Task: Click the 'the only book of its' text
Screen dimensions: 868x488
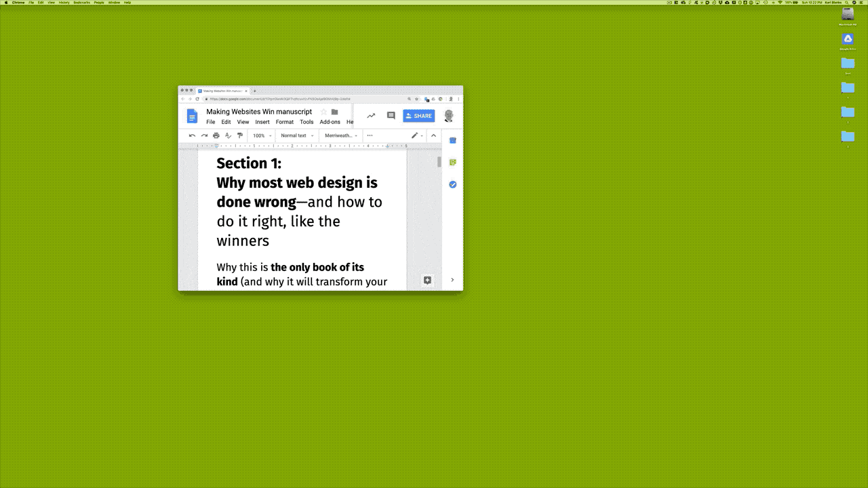Action: (x=317, y=267)
